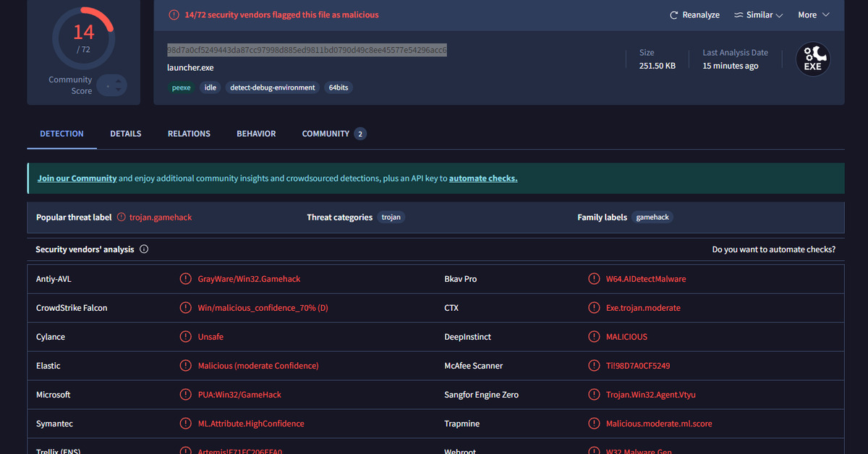This screenshot has width=868, height=454.
Task: Click the warning icon next to trojan.gamehack label
Action: point(122,217)
